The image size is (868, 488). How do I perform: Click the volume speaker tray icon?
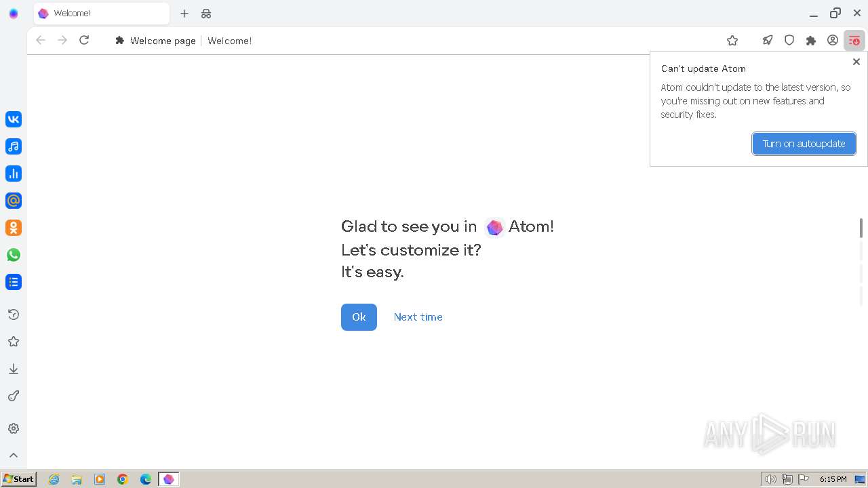770,479
